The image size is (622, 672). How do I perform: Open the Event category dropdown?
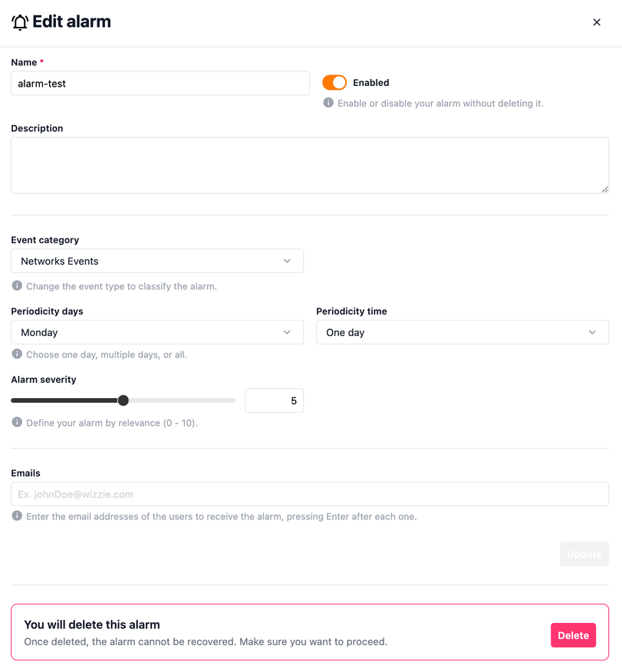click(157, 261)
